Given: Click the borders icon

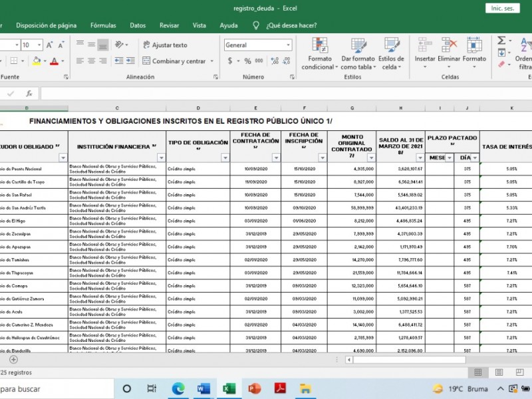Looking at the screenshot, I should pos(14,61).
